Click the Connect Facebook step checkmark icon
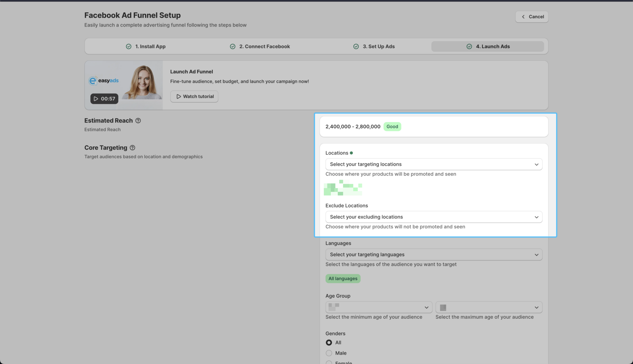Image resolution: width=633 pixels, height=364 pixels. coord(233,47)
